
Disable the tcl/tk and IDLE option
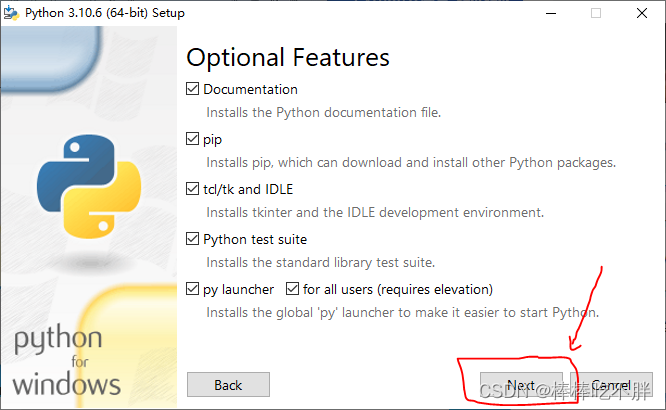point(192,189)
